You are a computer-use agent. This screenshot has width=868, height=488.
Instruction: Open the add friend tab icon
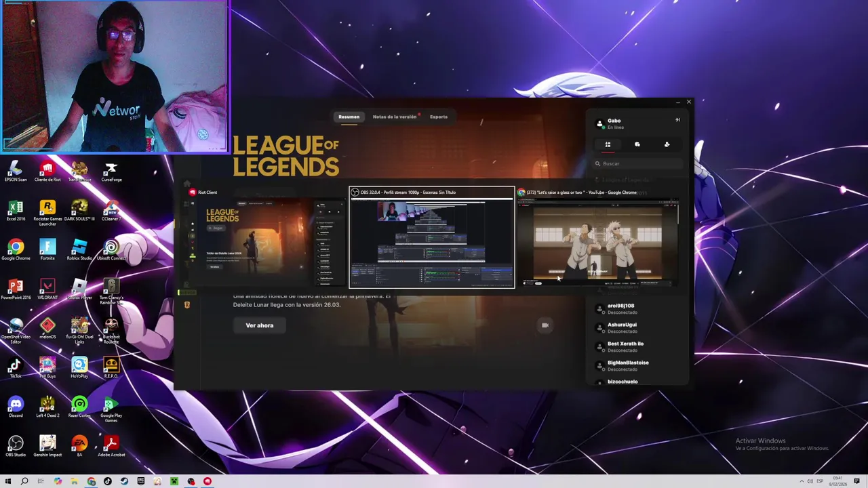[667, 144]
